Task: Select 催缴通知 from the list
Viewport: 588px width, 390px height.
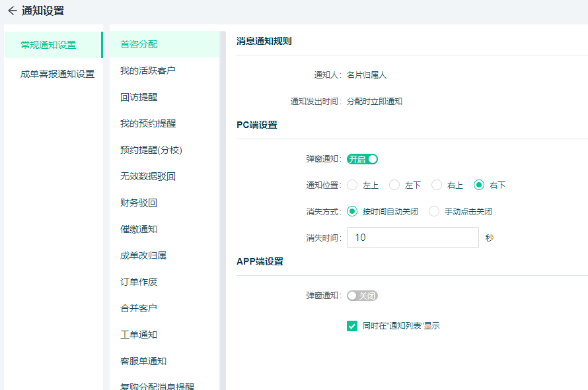Action: coord(139,229)
